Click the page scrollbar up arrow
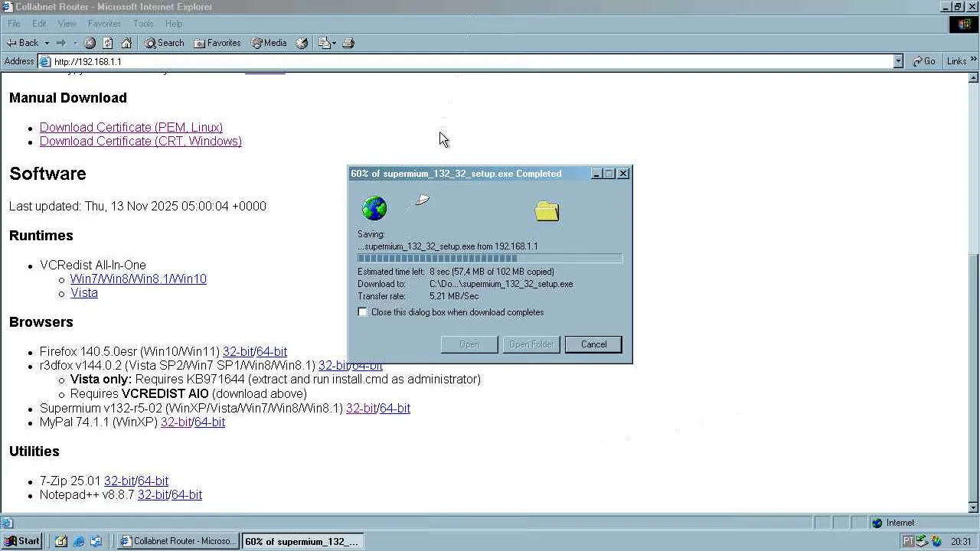 pos(974,78)
